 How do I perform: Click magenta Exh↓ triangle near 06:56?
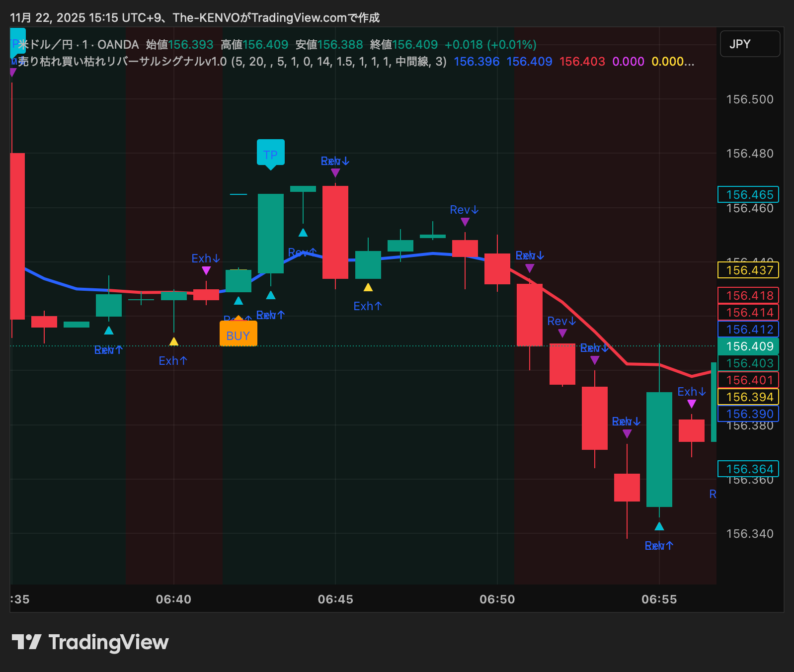click(692, 404)
